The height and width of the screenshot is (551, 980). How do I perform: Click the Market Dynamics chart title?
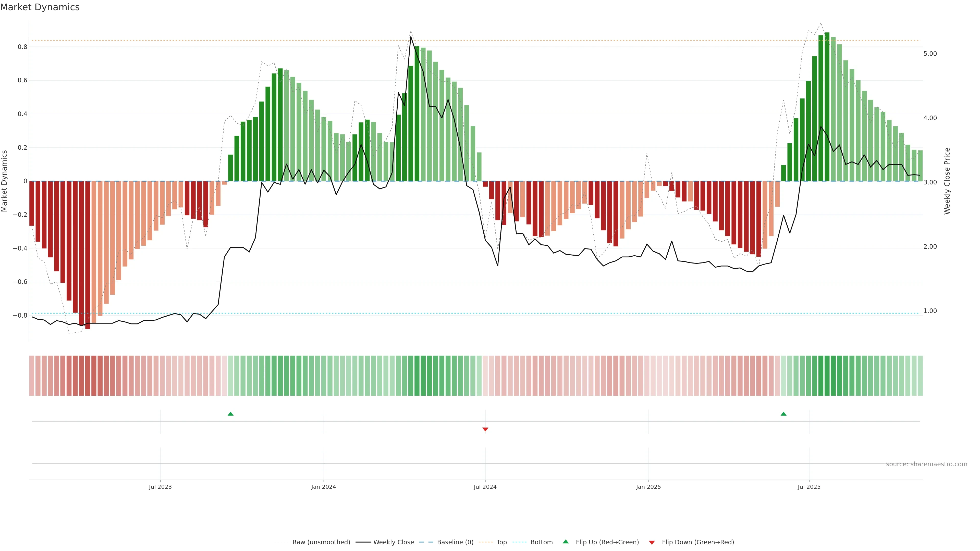click(x=40, y=7)
